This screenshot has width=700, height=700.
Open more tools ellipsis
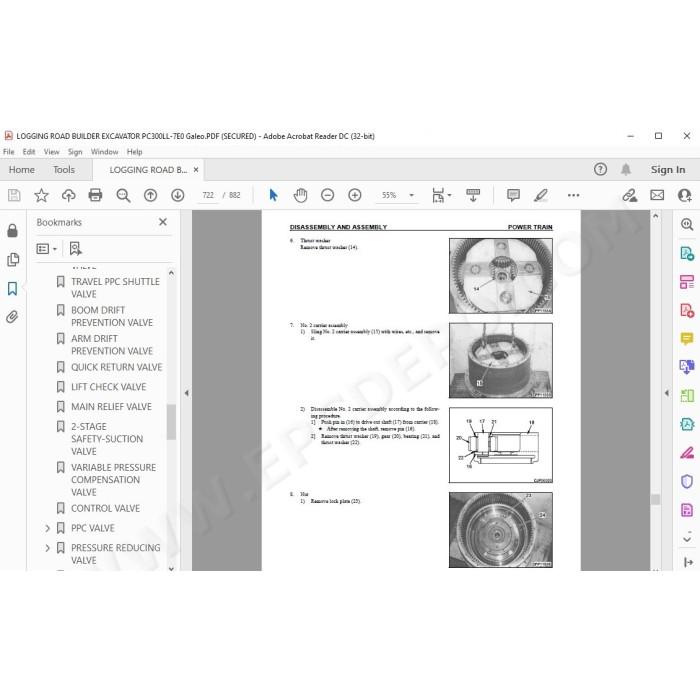click(573, 195)
